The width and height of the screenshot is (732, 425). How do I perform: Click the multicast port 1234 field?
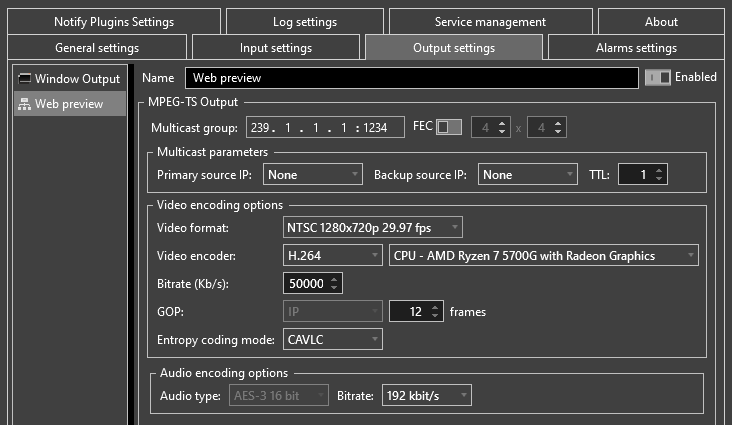coord(375,128)
